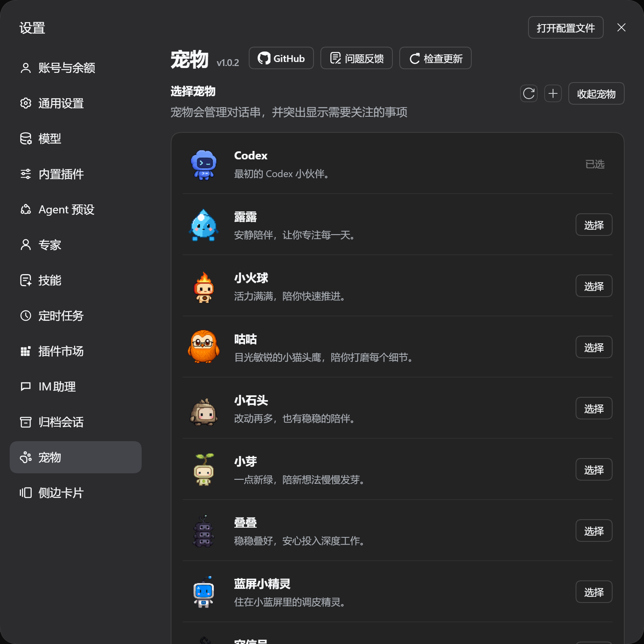The image size is (644, 644).
Task: Open IM 助理 in sidebar
Action: point(76,386)
